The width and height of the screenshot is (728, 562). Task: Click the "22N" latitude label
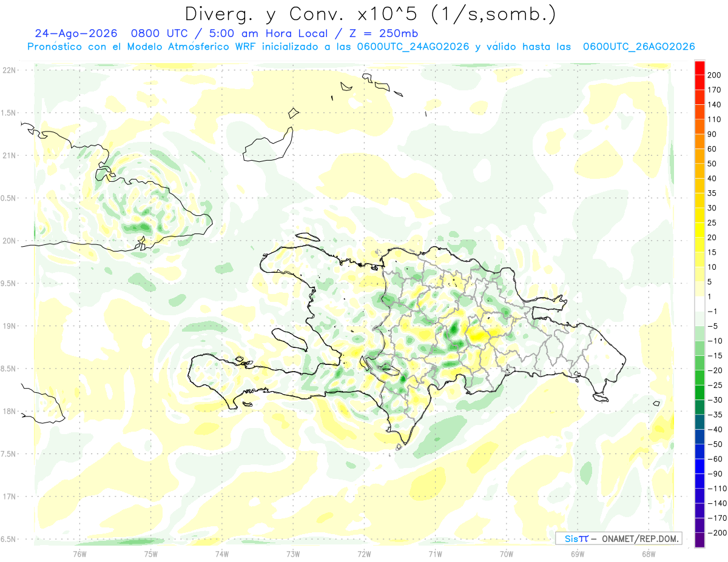[9, 70]
